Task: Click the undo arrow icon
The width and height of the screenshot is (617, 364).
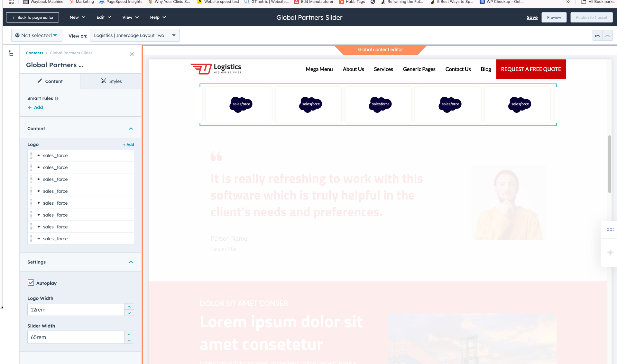Action: coord(597,36)
